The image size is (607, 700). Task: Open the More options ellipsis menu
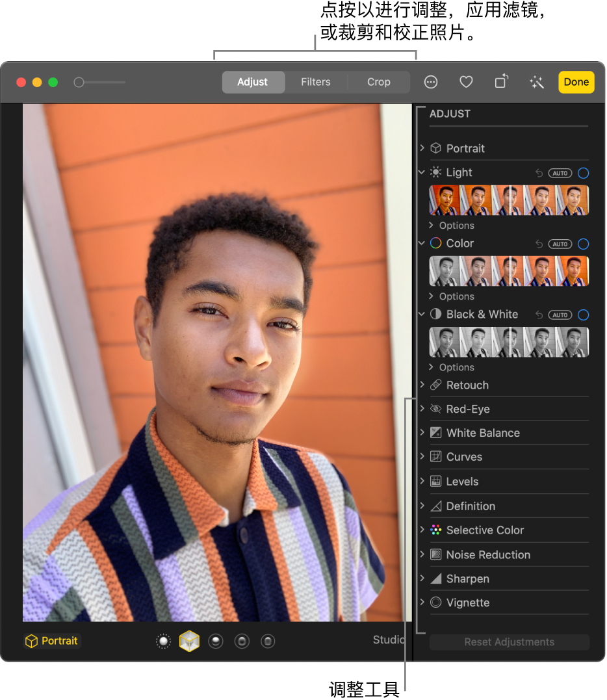pos(431,82)
